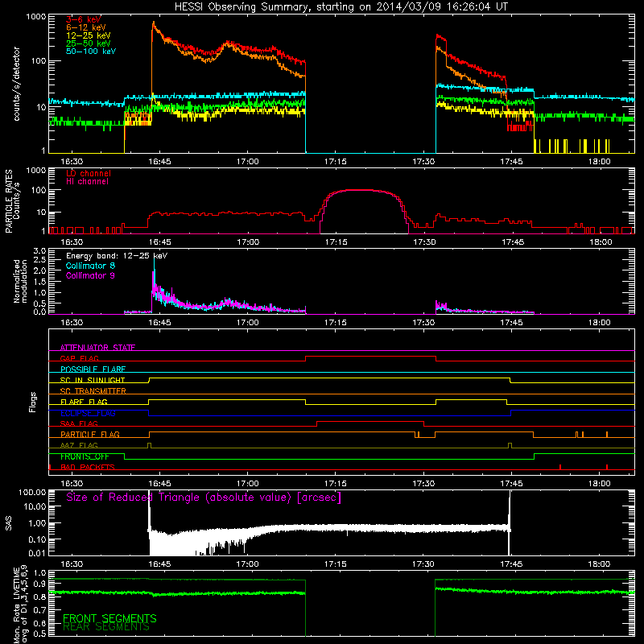This screenshot has height=644, width=644.
Task: Click the PARTICLE FLAG label
Action: click(90, 434)
